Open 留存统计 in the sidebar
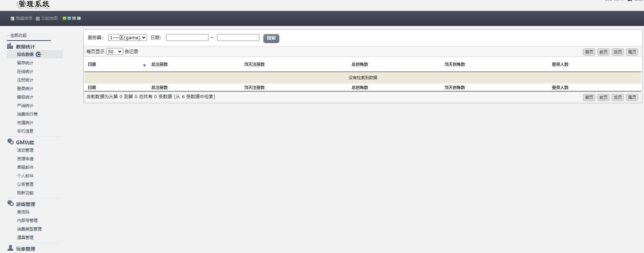Viewport: 644px width, 253px height. click(x=25, y=63)
